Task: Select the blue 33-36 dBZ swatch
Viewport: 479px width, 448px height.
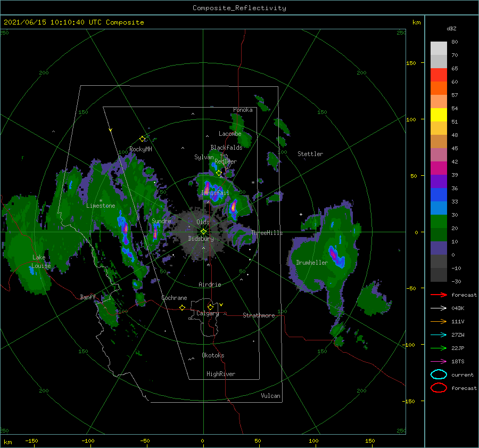Action: coord(439,194)
